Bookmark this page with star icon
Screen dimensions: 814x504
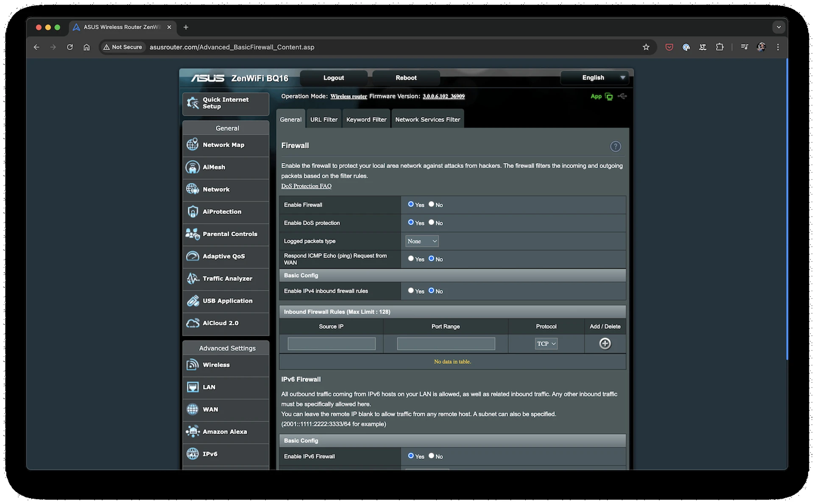coord(646,47)
